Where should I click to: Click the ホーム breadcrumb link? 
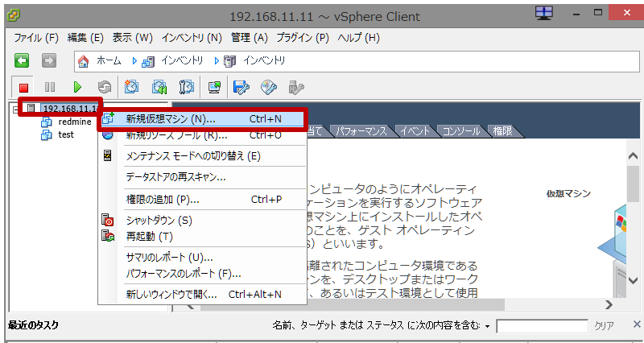(x=109, y=61)
